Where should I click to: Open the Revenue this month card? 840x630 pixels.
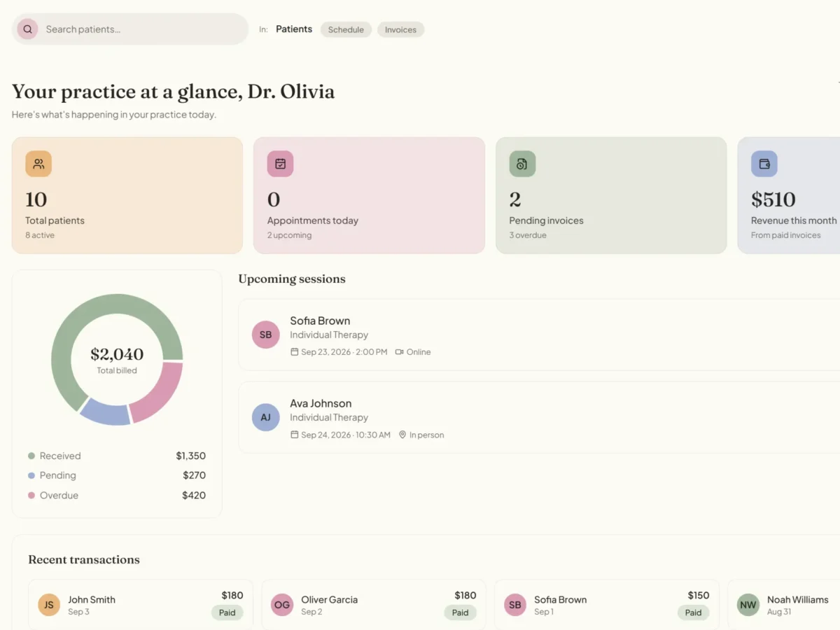click(x=789, y=195)
